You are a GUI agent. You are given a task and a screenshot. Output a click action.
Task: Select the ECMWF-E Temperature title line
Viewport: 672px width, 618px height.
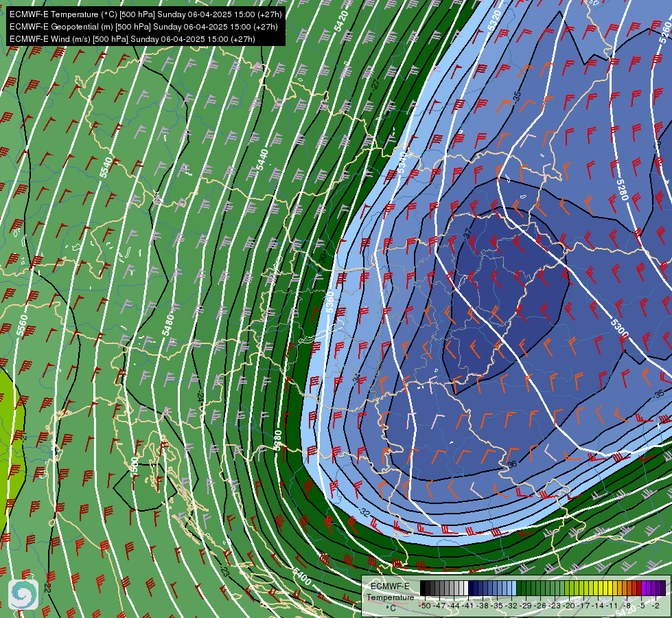click(146, 14)
